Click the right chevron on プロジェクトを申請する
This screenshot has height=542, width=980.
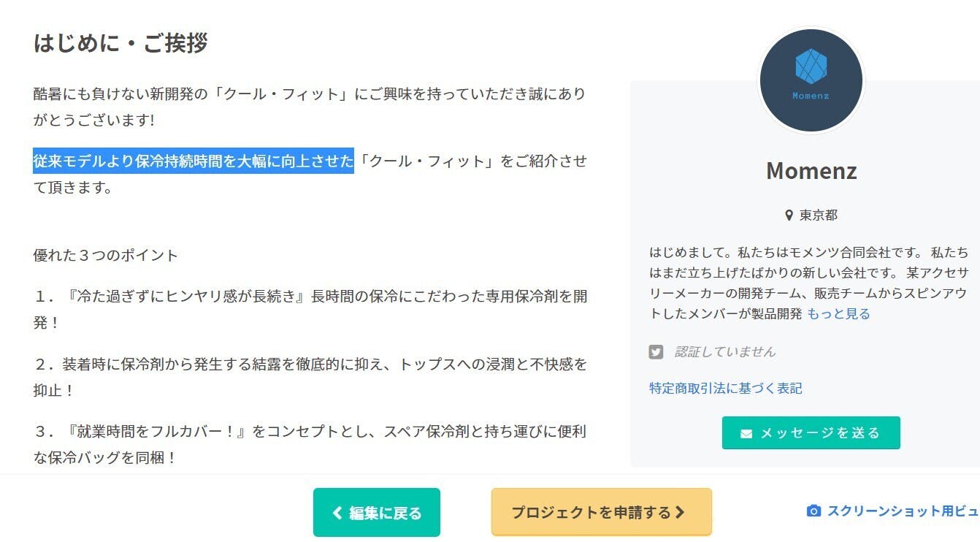pyautogui.click(x=680, y=513)
